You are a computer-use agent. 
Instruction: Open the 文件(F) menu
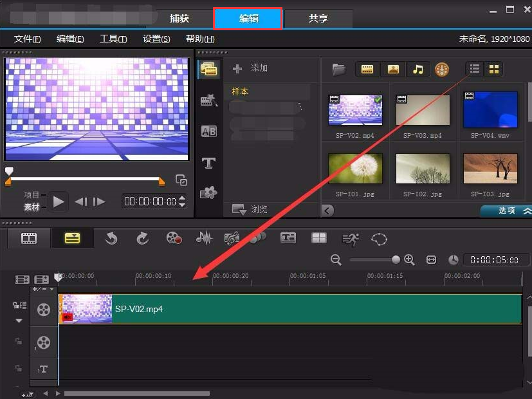(27, 39)
